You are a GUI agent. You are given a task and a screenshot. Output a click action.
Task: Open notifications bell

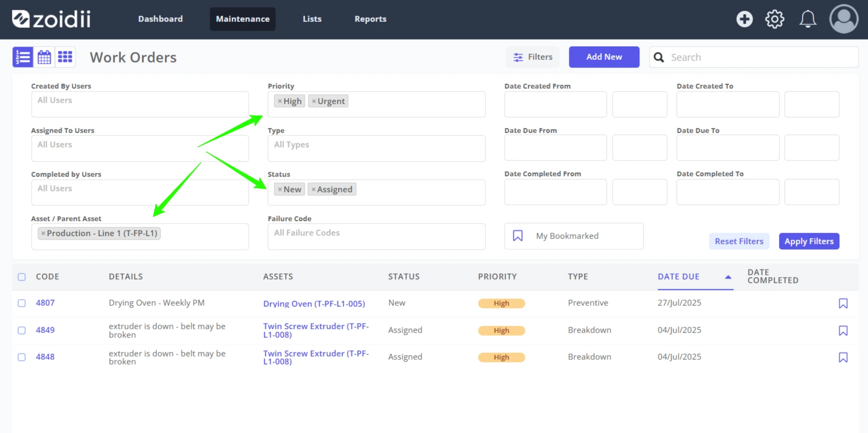(808, 19)
